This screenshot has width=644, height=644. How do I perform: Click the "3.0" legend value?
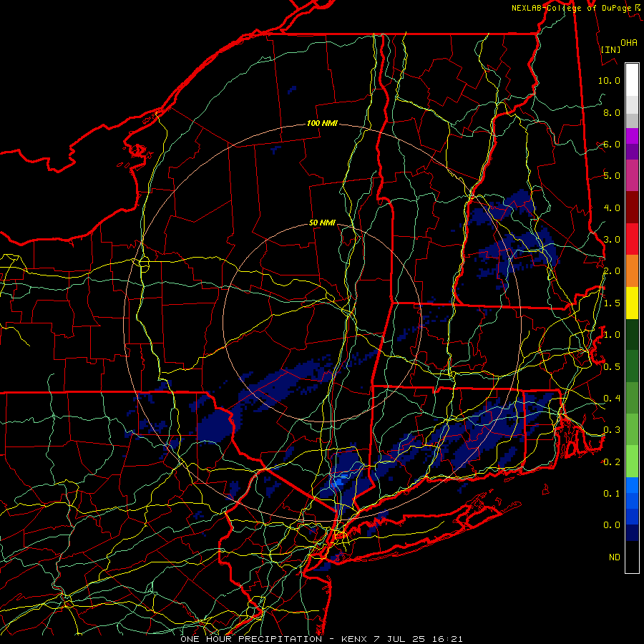point(612,240)
